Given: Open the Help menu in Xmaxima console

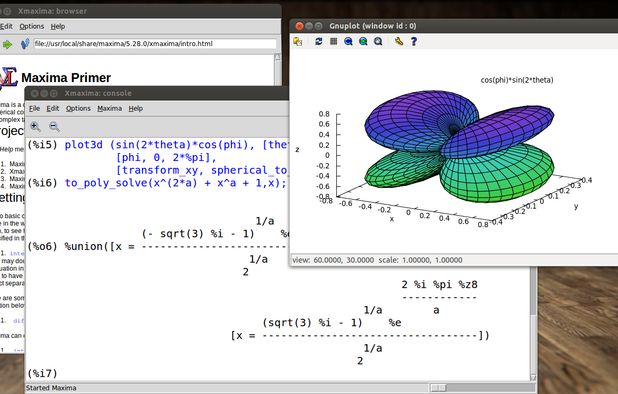Looking at the screenshot, I should 136,108.
